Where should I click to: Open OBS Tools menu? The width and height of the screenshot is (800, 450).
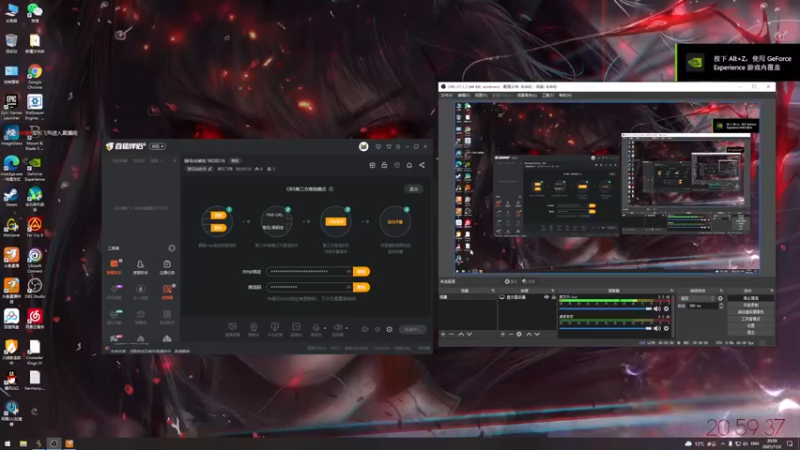click(548, 95)
